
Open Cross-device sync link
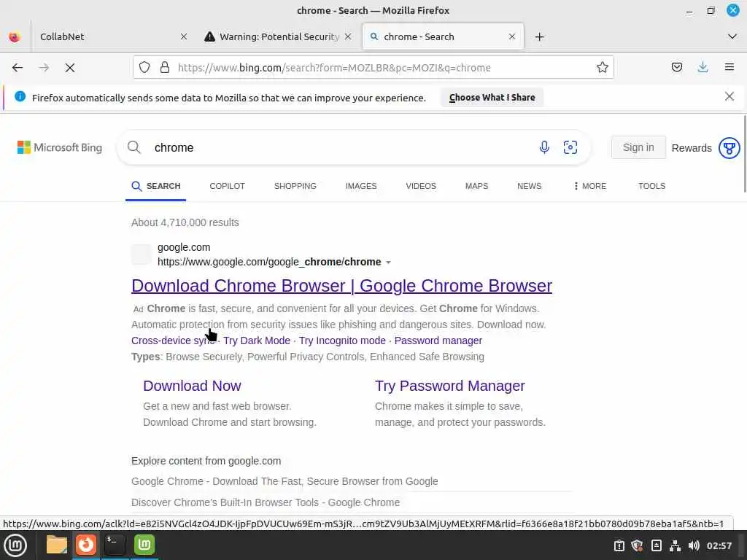pyautogui.click(x=174, y=341)
